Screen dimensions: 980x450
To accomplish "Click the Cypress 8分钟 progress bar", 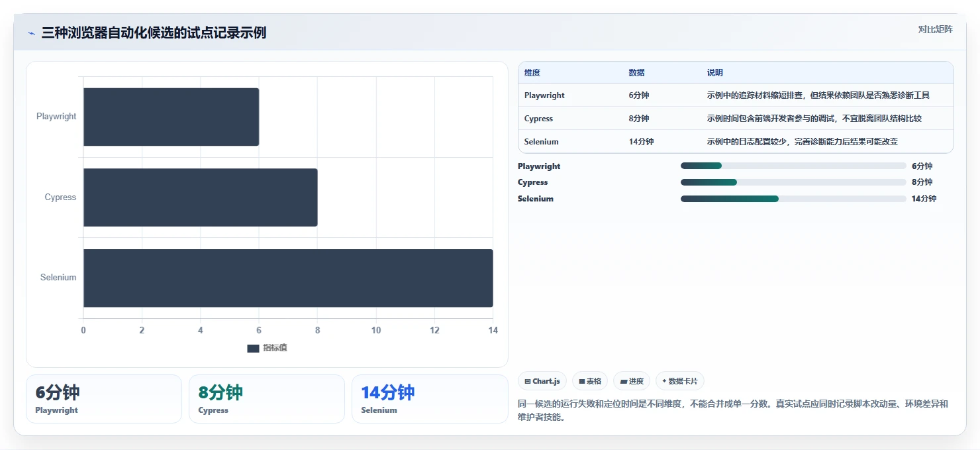I will (793, 182).
